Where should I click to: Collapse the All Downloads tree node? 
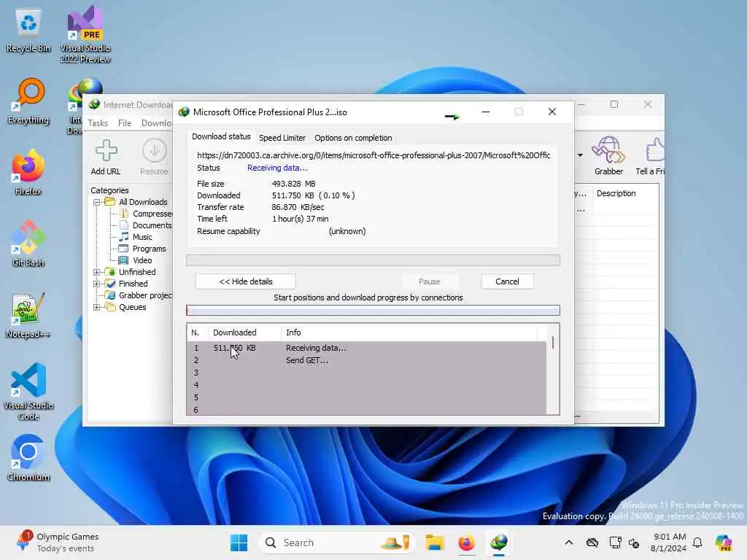(97, 203)
